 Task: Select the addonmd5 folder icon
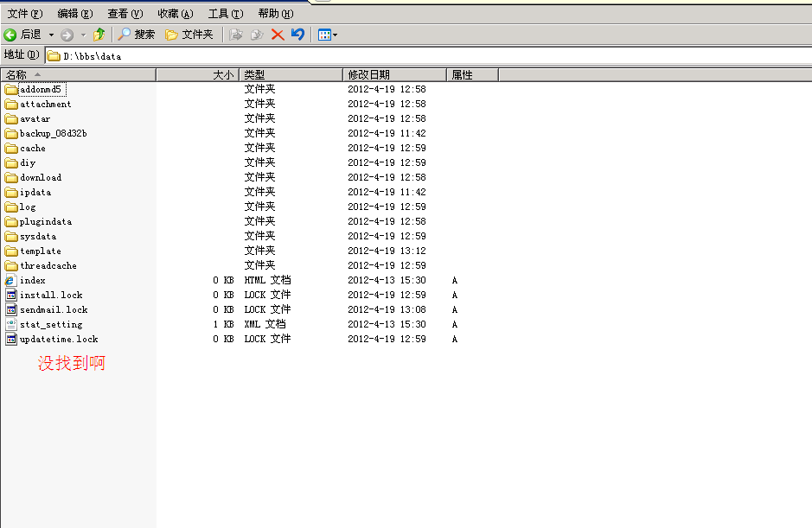(11, 90)
